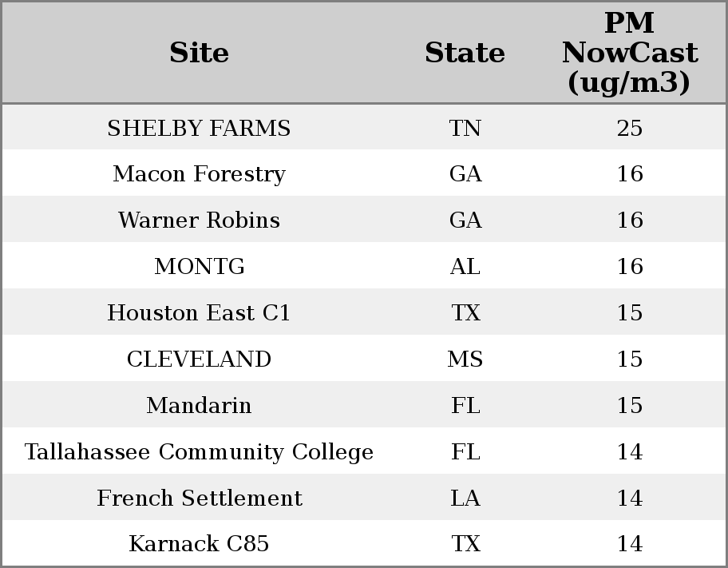Select the French Settlement site cell

coord(200,498)
